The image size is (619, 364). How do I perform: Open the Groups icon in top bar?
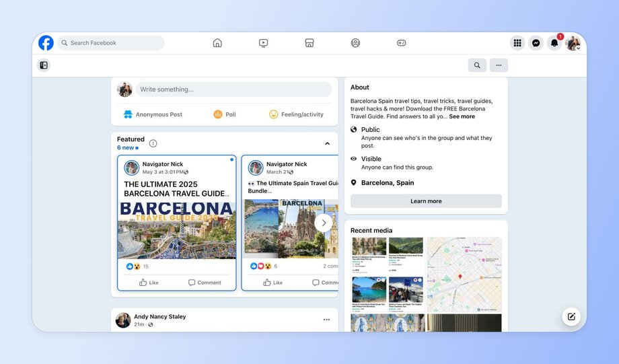355,42
